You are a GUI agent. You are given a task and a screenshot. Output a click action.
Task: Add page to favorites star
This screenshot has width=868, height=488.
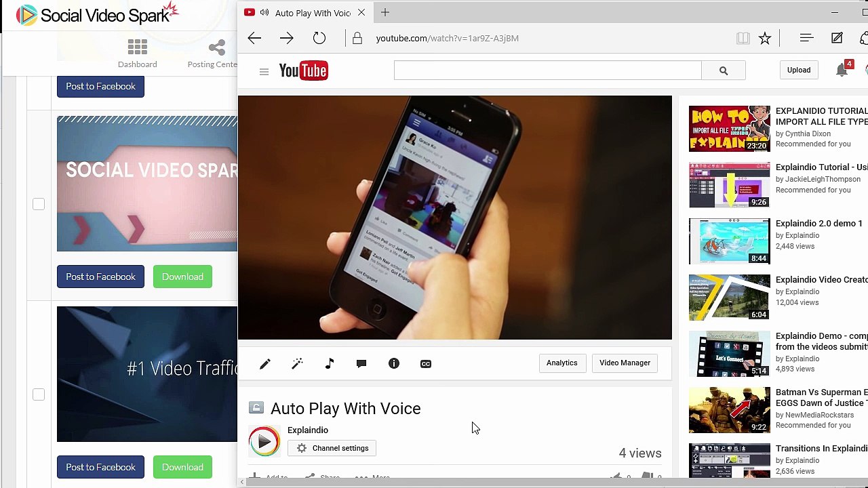pos(765,39)
